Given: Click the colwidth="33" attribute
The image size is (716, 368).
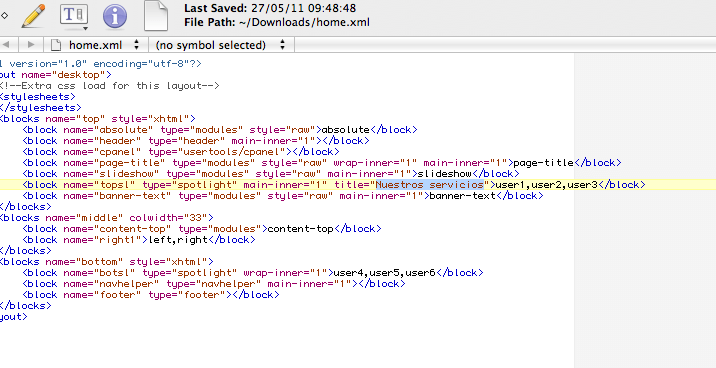Looking at the screenshot, I should coord(168,218).
